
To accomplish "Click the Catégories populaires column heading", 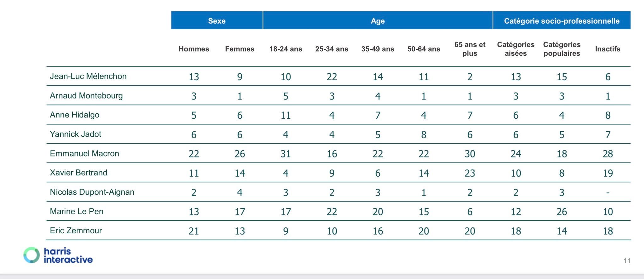I will pos(562,49).
